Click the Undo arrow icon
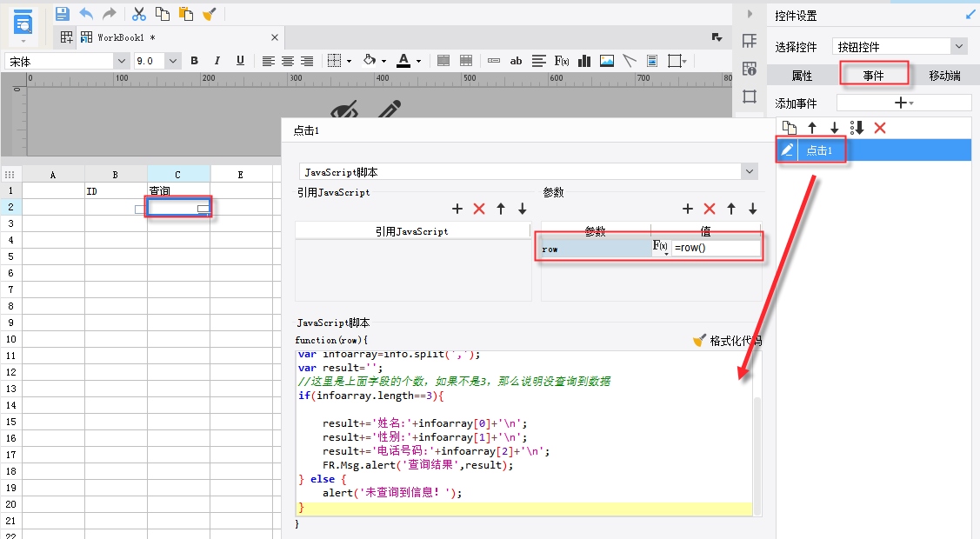This screenshot has height=539, width=980. tap(86, 14)
